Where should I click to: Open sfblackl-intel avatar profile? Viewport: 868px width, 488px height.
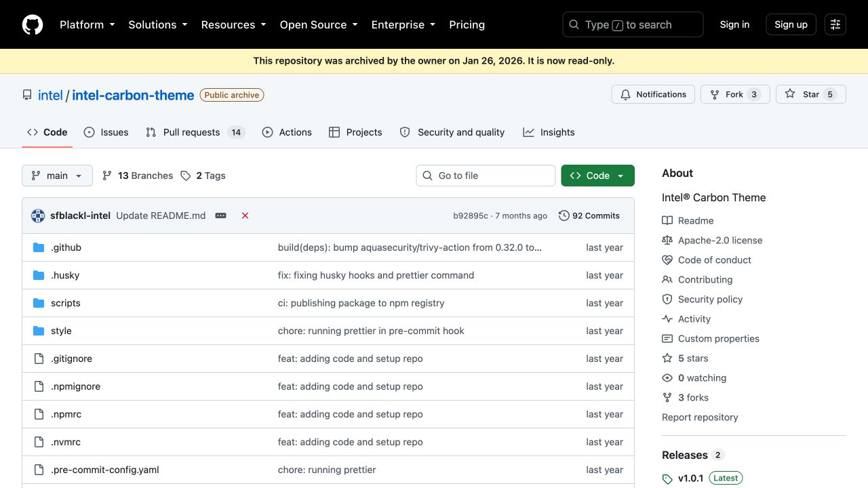pyautogui.click(x=38, y=216)
